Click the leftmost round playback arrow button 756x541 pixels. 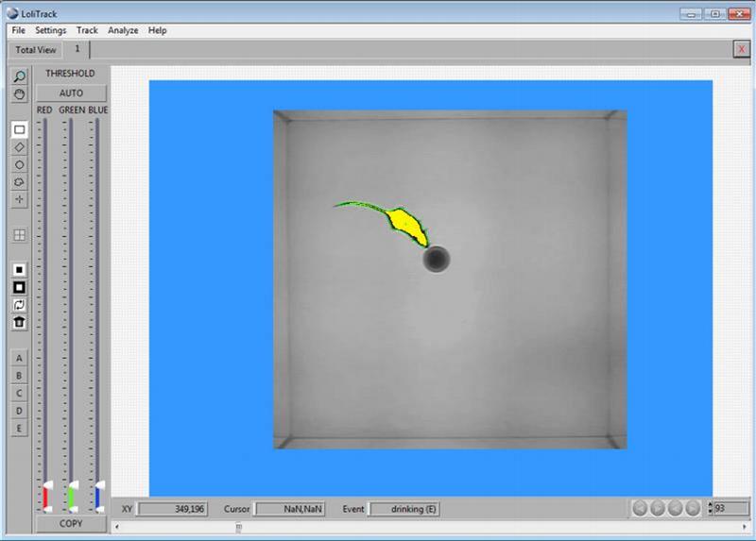click(x=640, y=508)
